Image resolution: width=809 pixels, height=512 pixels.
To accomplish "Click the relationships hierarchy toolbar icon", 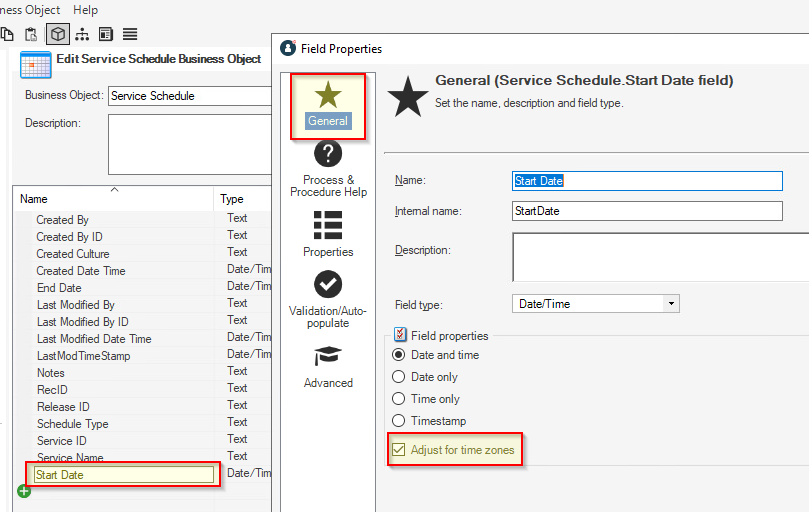I will pyautogui.click(x=82, y=34).
